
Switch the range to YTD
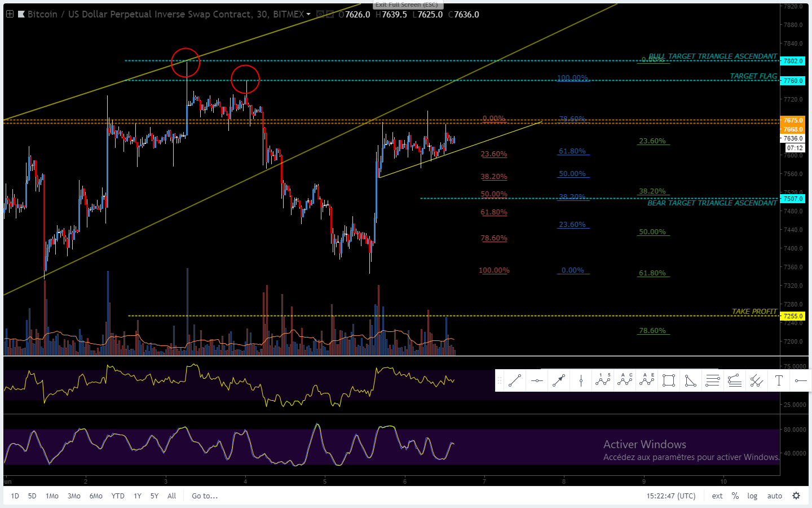click(118, 496)
